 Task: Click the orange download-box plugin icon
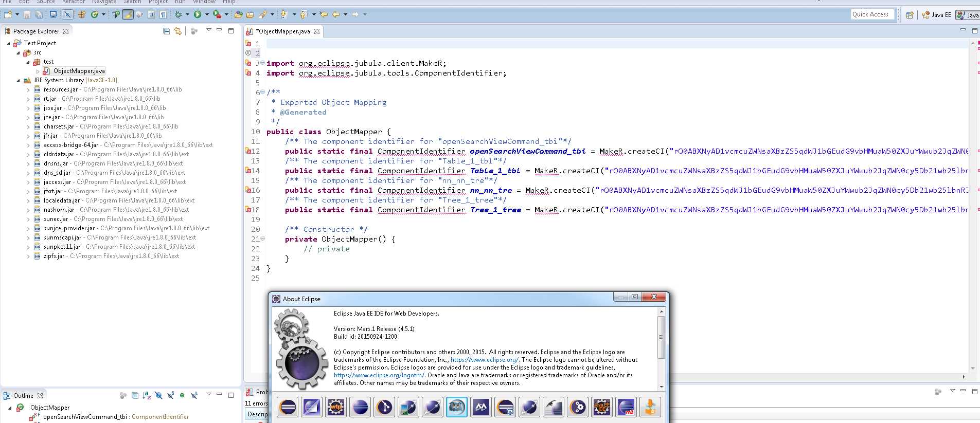click(x=650, y=408)
